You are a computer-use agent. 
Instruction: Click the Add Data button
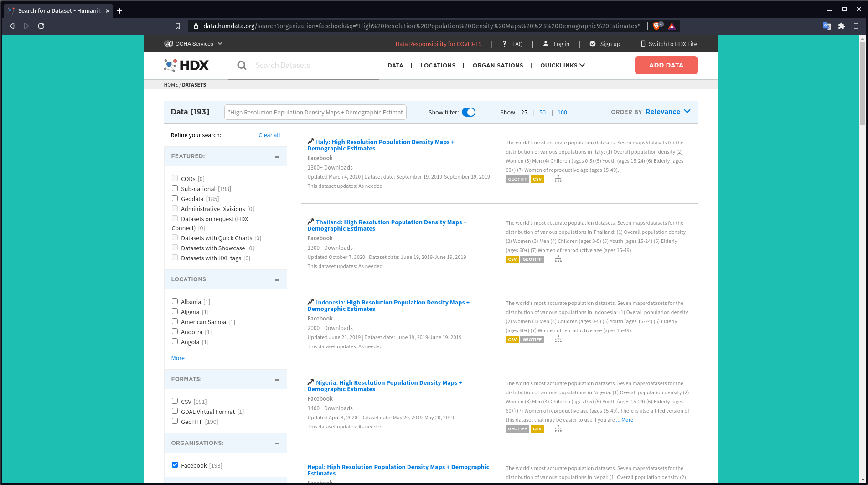click(x=666, y=65)
